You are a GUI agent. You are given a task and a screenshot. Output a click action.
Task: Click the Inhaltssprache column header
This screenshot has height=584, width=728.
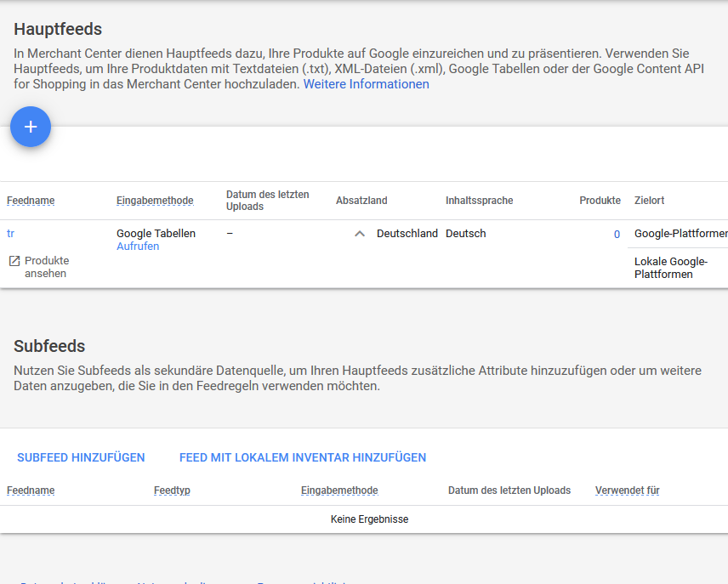click(479, 201)
